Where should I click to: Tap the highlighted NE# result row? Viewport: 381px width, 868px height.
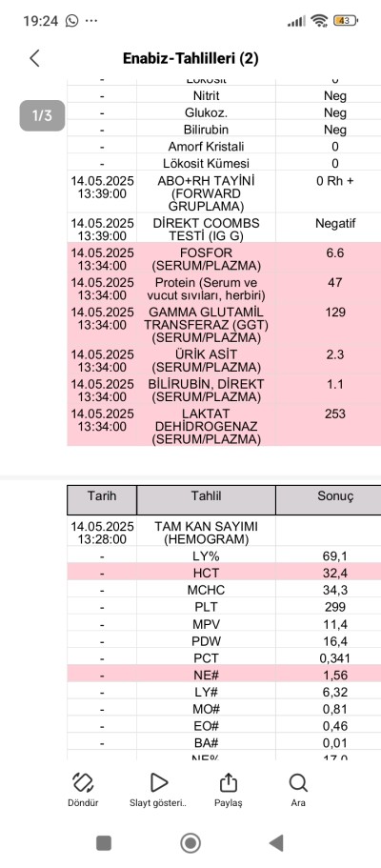224,675
